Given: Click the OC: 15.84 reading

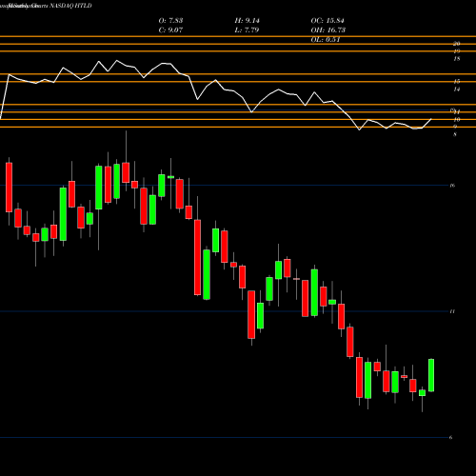Looking at the screenshot, I should tap(327, 21).
